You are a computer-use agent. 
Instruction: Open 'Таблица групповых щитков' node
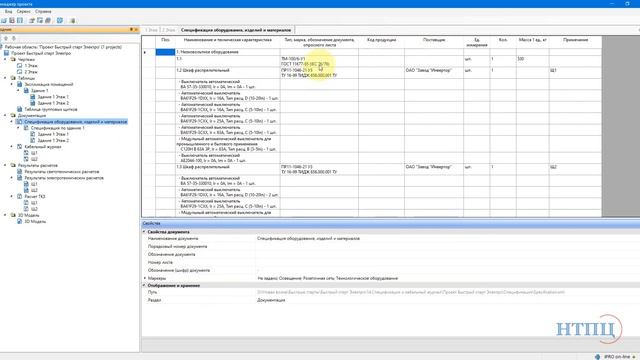(51, 109)
